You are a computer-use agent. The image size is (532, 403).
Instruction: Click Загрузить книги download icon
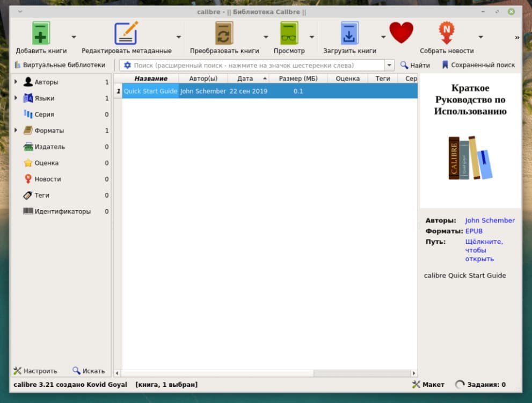(x=349, y=33)
